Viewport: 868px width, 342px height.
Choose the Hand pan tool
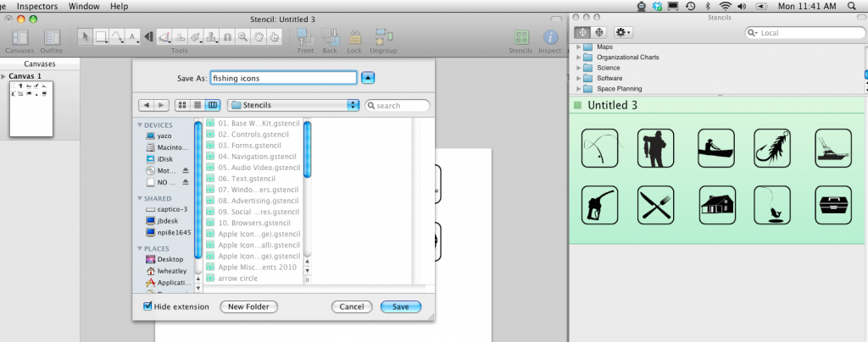[258, 37]
